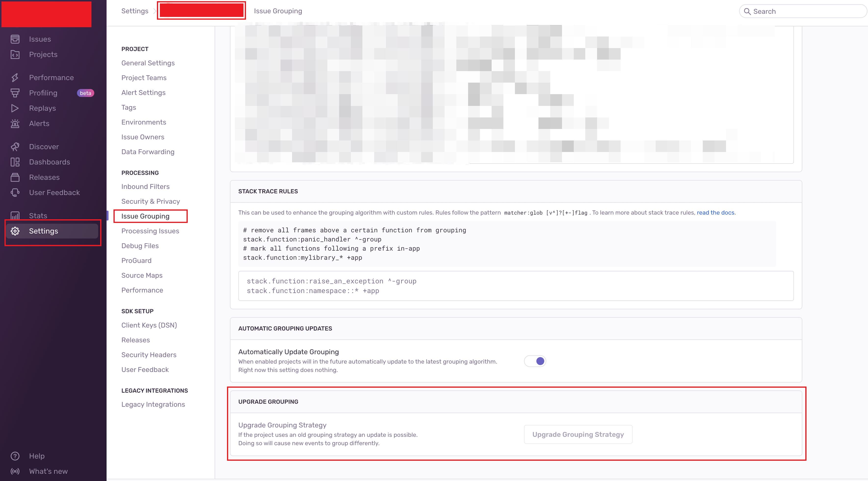The height and width of the screenshot is (481, 868).
Task: Click the What's new broadcast icon
Action: pos(15,471)
